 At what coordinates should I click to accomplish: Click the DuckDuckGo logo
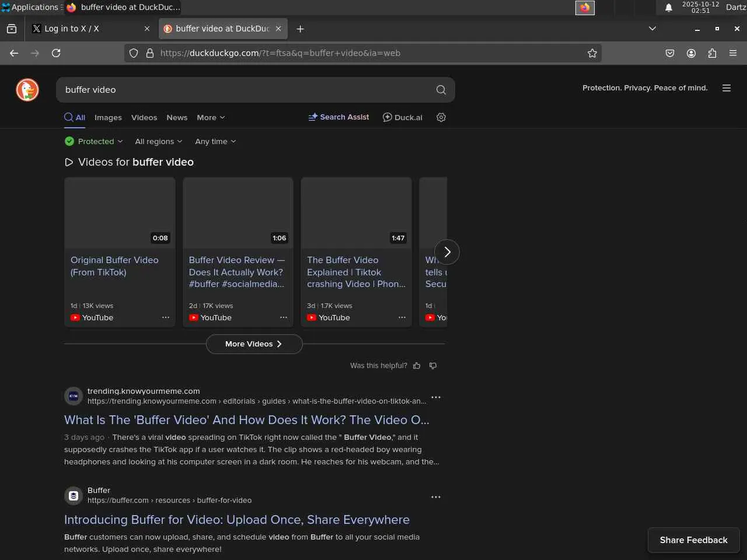click(x=27, y=90)
